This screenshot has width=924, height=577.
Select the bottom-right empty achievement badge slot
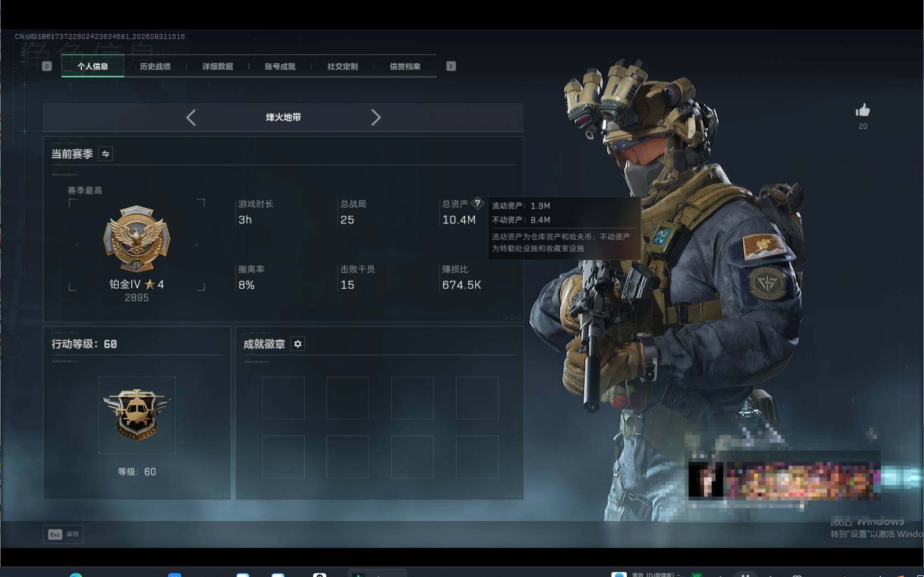(x=477, y=457)
